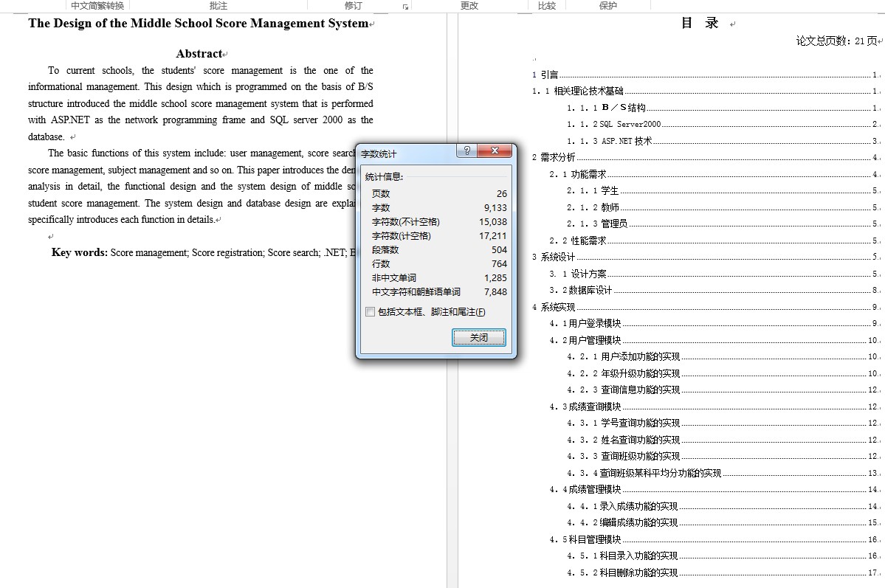The image size is (885, 588).
Task: Click the 段落数 row
Action: [x=439, y=250]
